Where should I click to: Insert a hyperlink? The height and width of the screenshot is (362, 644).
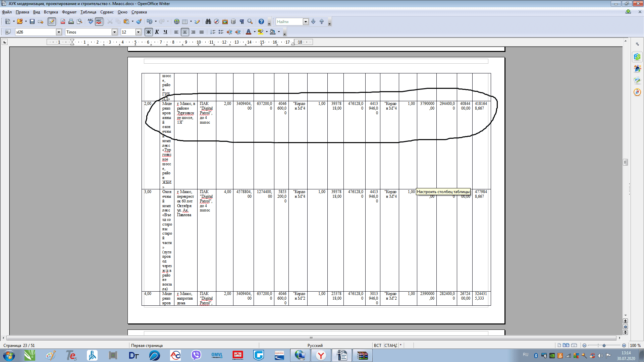[177, 21]
